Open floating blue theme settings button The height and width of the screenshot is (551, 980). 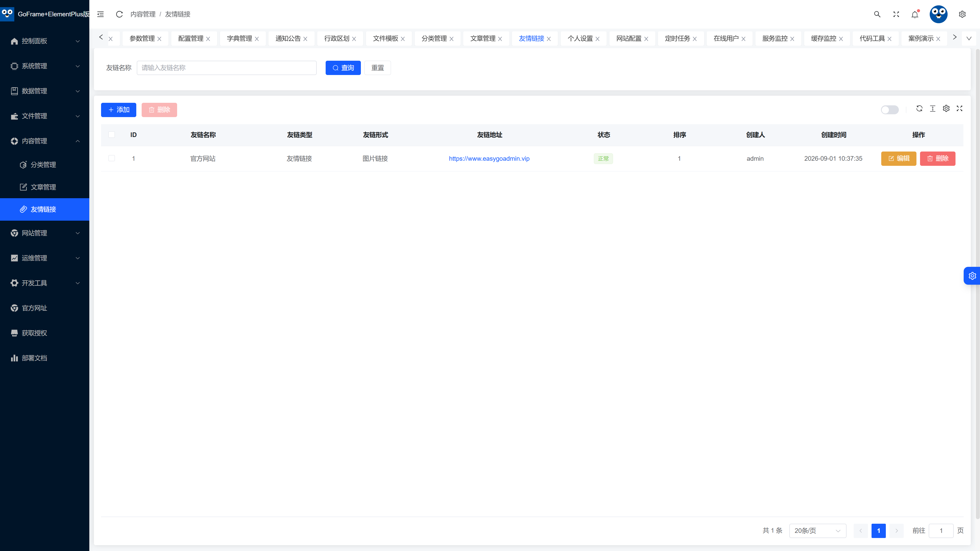click(972, 276)
